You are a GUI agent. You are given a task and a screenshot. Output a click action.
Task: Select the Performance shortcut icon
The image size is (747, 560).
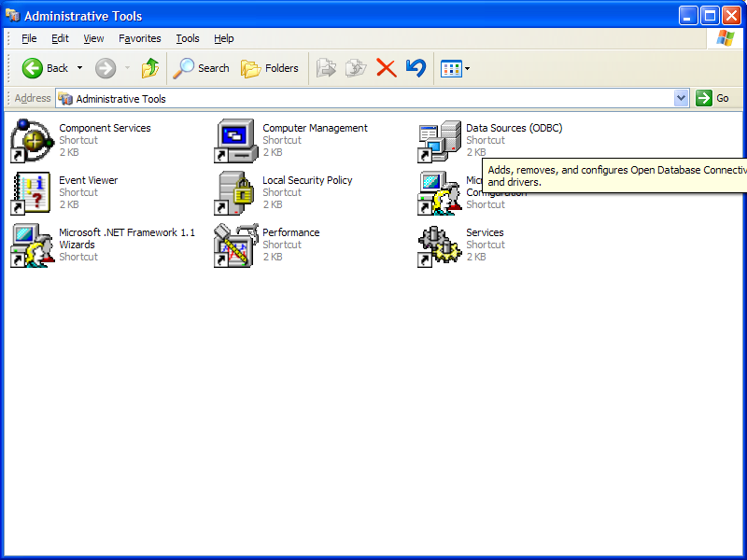pyautogui.click(x=235, y=245)
